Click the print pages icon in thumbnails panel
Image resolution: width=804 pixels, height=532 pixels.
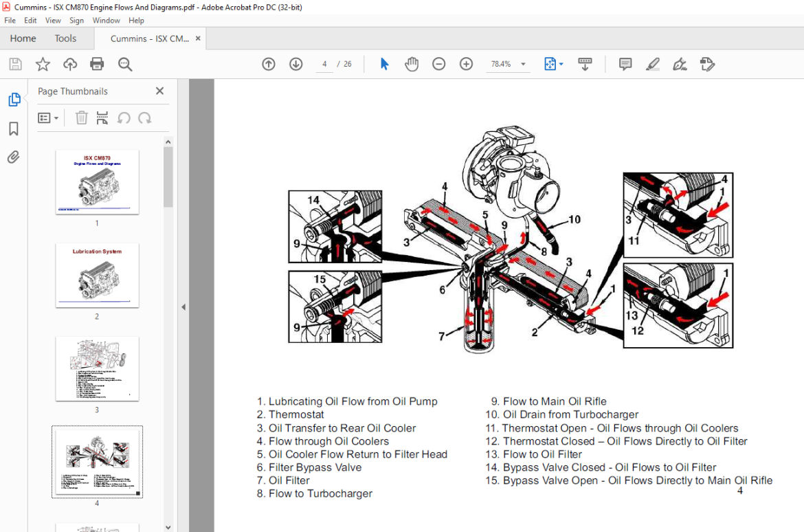click(x=102, y=118)
